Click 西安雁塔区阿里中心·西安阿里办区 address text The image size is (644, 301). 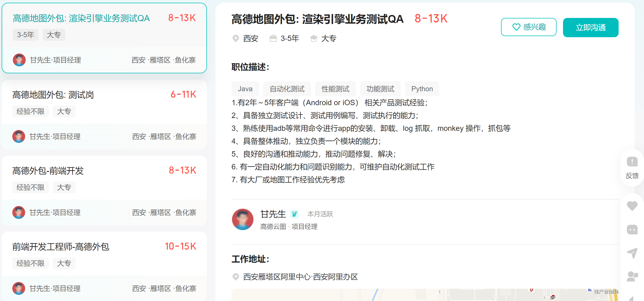pyautogui.click(x=300, y=277)
